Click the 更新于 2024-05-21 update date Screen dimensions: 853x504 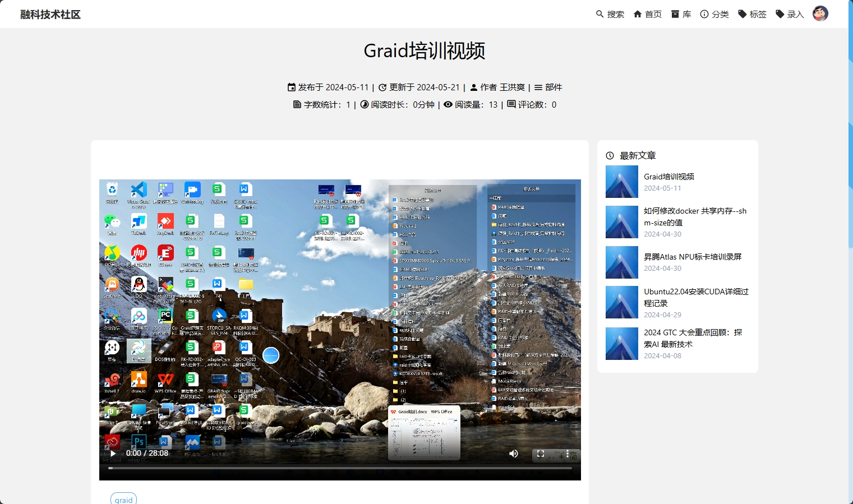[x=419, y=87]
